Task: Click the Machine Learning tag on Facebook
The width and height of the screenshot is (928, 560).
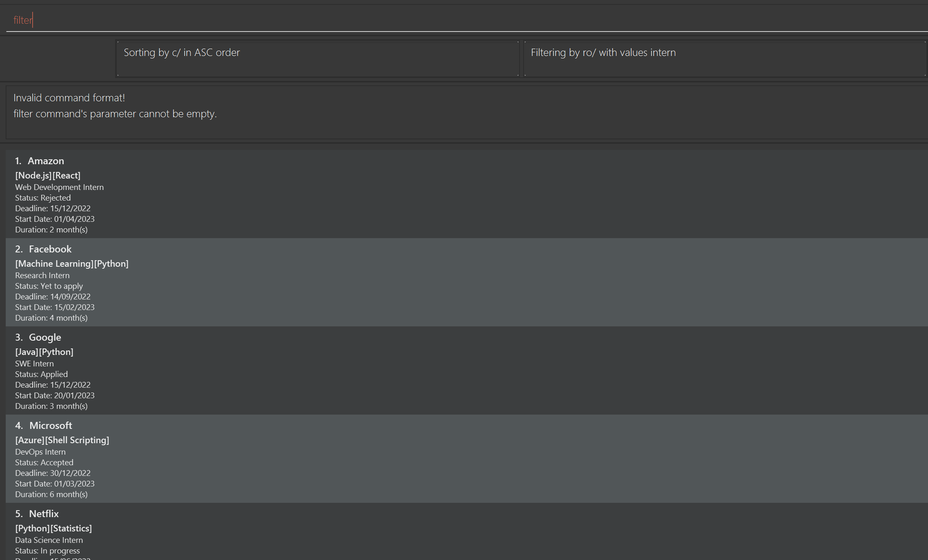Action: [54, 264]
